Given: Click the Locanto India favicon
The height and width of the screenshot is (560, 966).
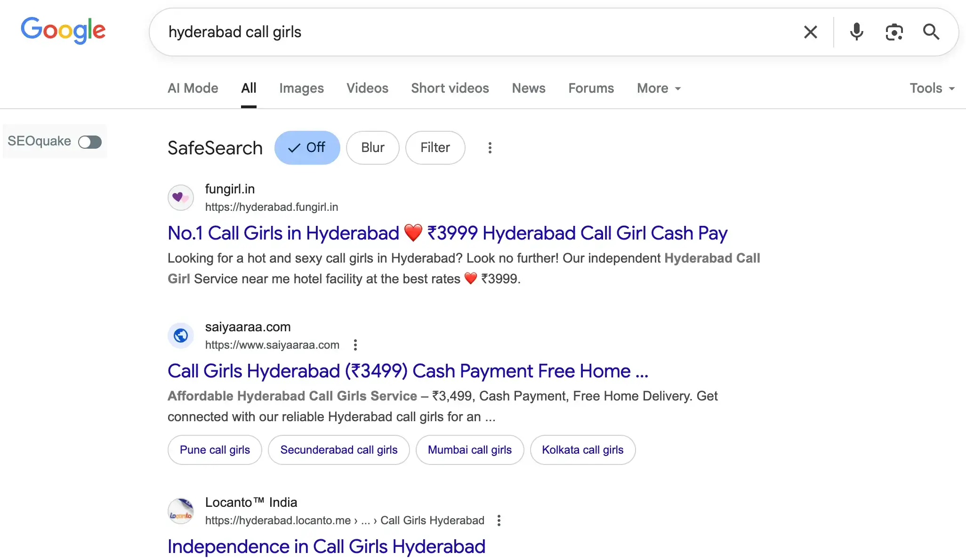Looking at the screenshot, I should click(x=181, y=511).
